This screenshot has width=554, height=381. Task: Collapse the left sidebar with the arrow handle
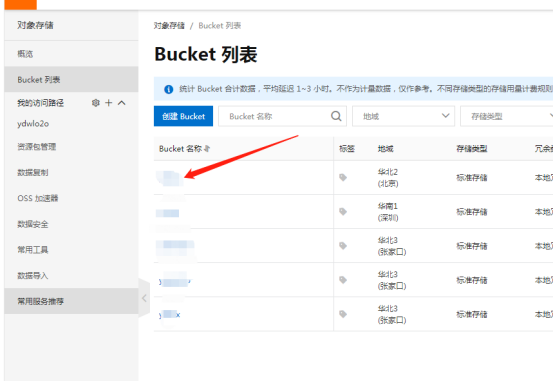(144, 298)
